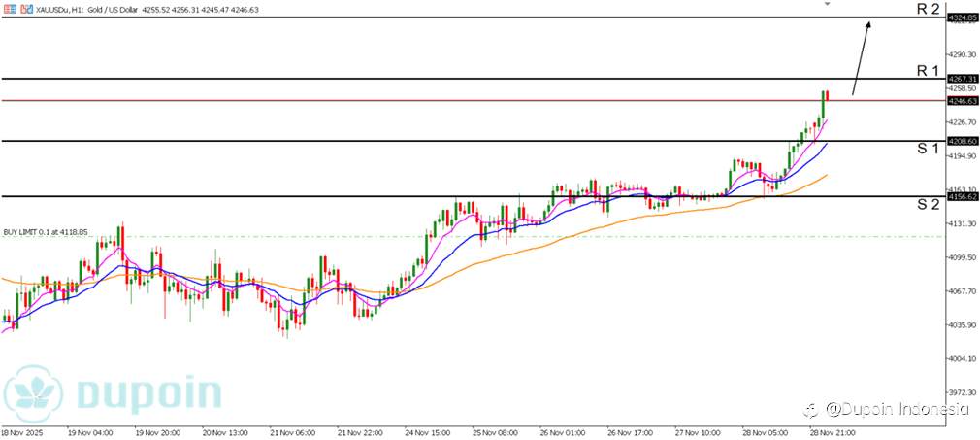
Task: Click the 4004.10 price scale value
Action: coord(963,358)
